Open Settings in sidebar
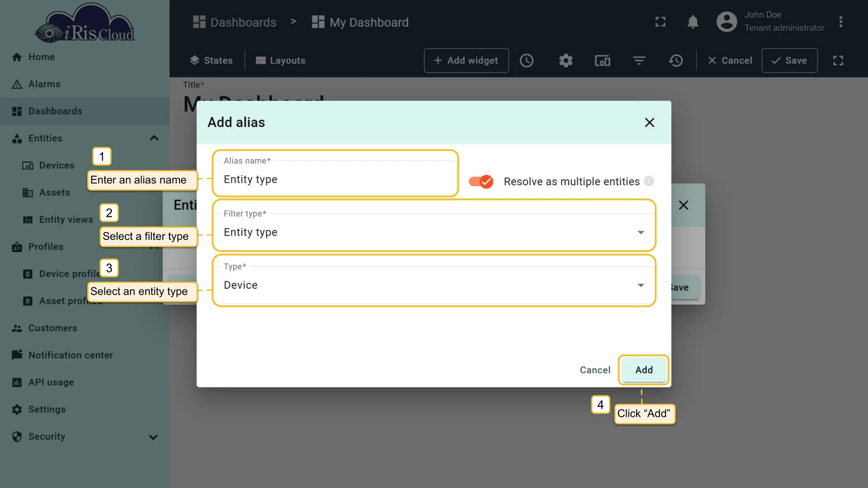 [85, 409]
